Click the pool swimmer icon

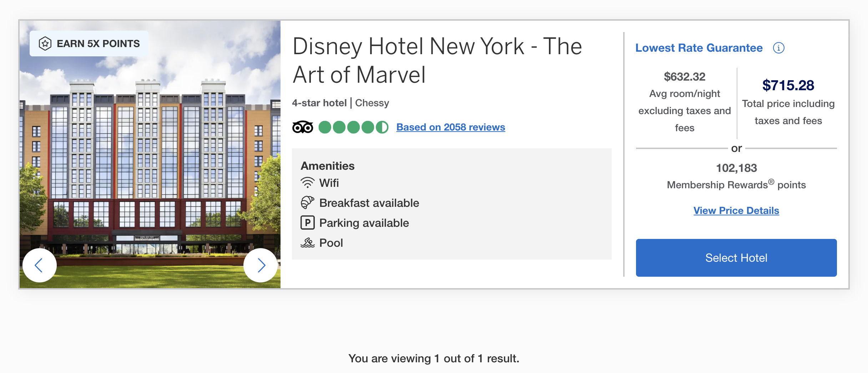click(x=307, y=243)
